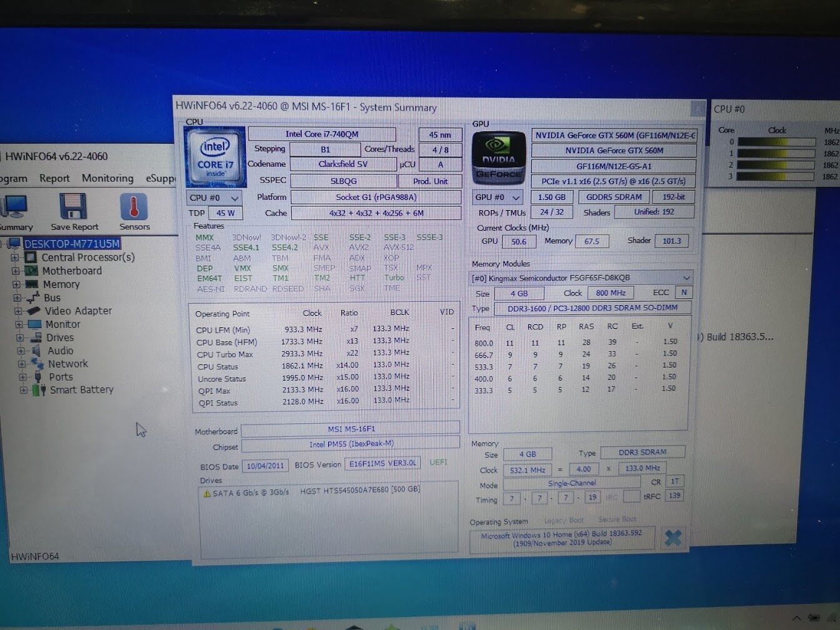The image size is (840, 630).
Task: Open the Program menu
Action: coord(13,178)
